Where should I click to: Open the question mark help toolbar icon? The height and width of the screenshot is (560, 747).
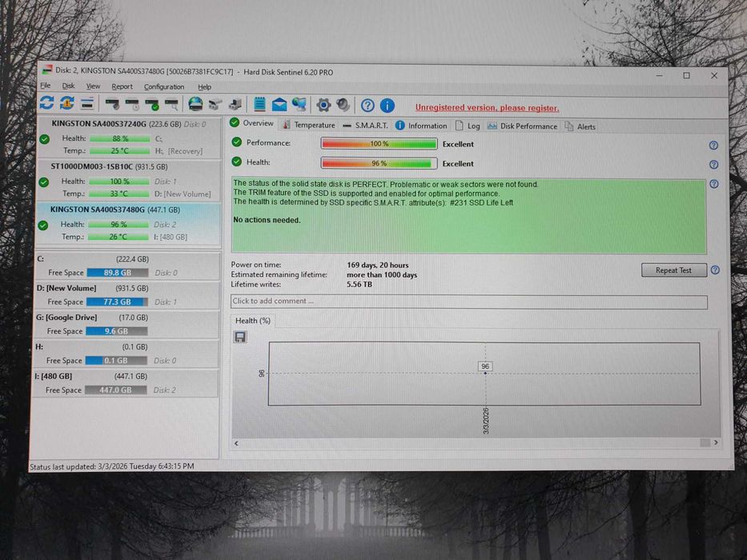[367, 106]
